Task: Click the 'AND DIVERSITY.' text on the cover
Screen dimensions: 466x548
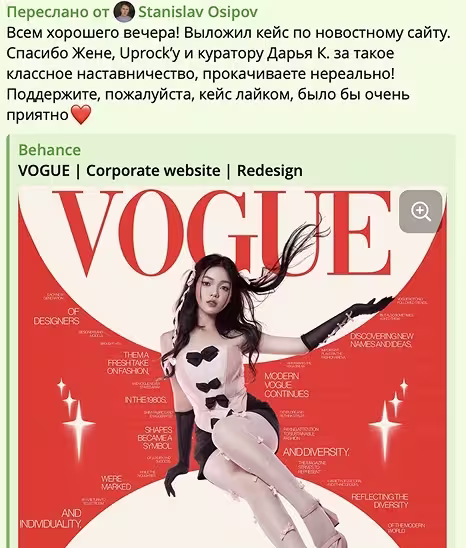Action: click(316, 452)
